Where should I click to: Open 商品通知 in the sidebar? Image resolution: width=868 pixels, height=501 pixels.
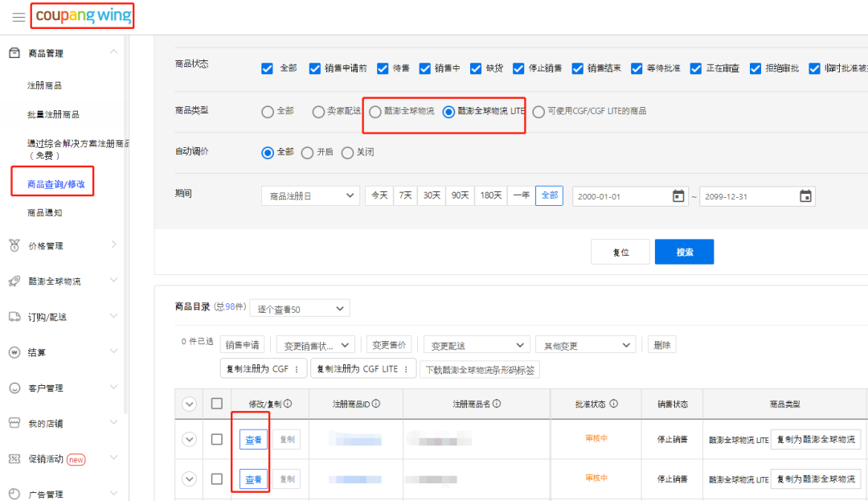pos(44,212)
